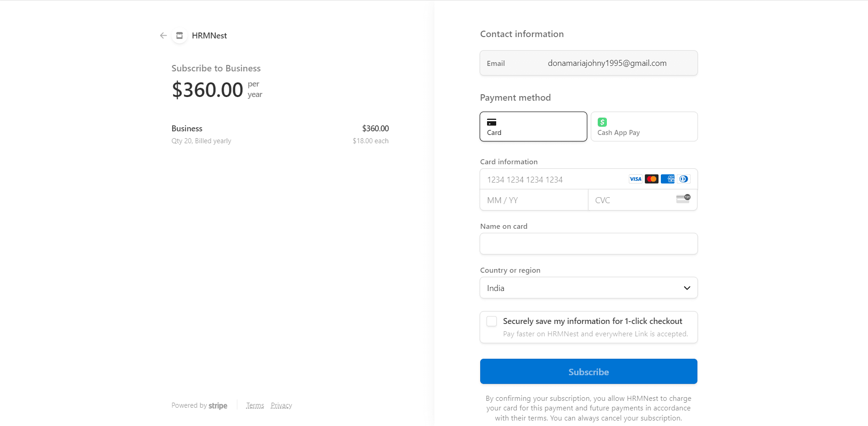
Task: Select the Card payment method tab
Action: tap(533, 127)
